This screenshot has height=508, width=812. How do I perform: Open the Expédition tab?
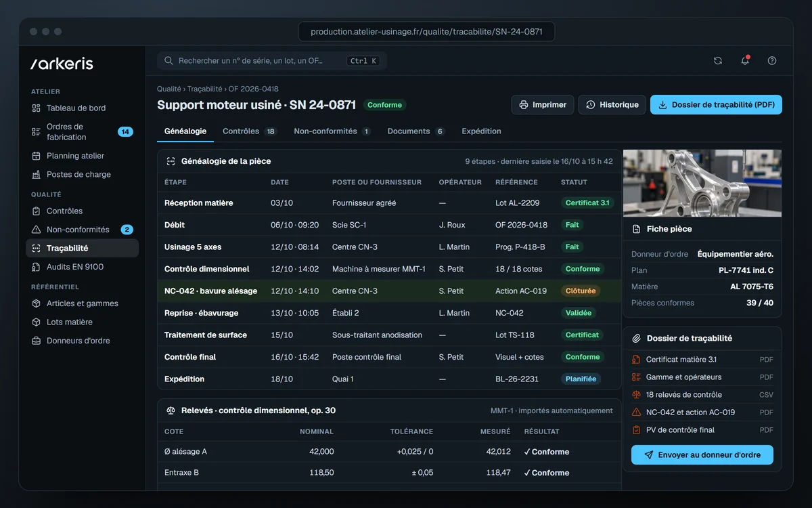coord(481,131)
